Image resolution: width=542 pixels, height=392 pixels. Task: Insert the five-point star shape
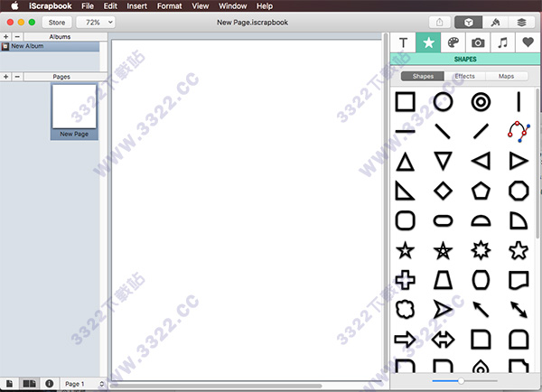(405, 250)
